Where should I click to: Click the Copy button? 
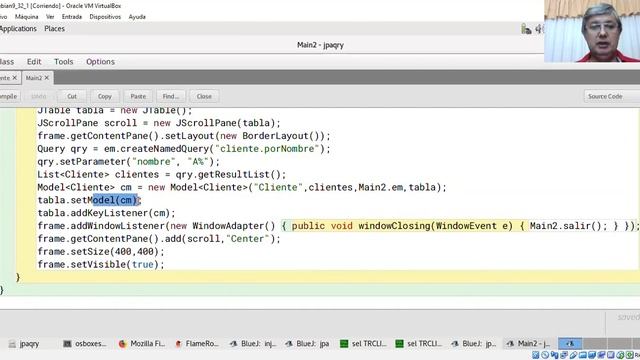coord(104,96)
